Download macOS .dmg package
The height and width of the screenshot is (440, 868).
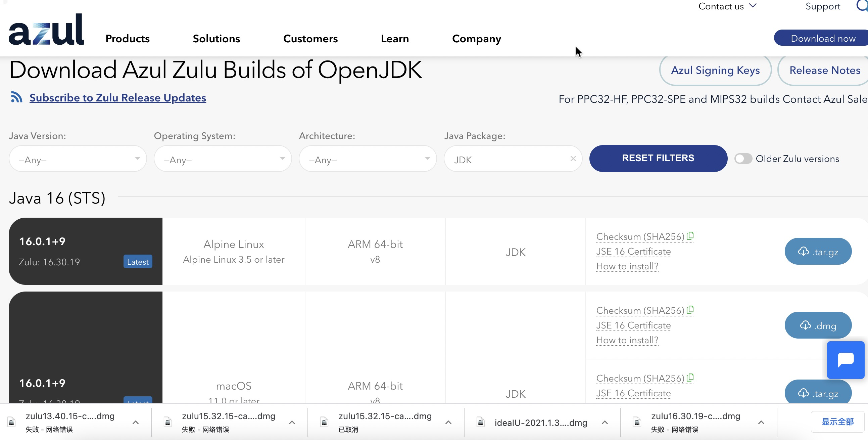[x=818, y=325]
